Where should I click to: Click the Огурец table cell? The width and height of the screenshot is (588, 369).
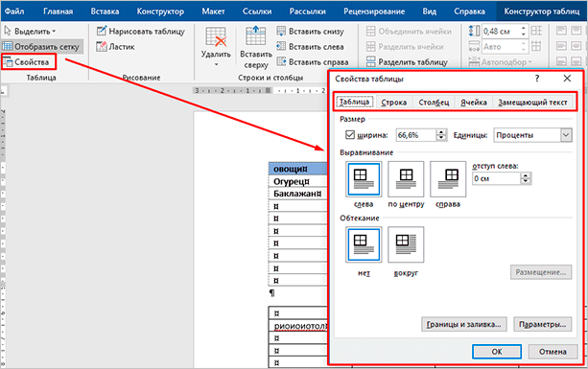pyautogui.click(x=298, y=181)
